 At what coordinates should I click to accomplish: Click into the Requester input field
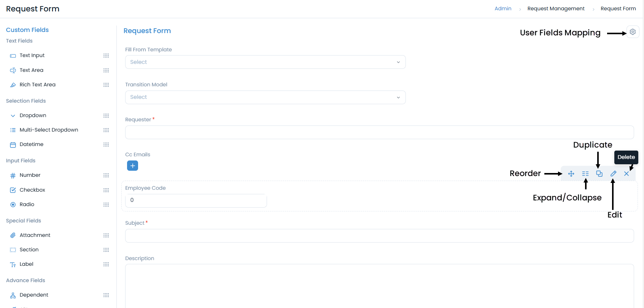coord(379,132)
